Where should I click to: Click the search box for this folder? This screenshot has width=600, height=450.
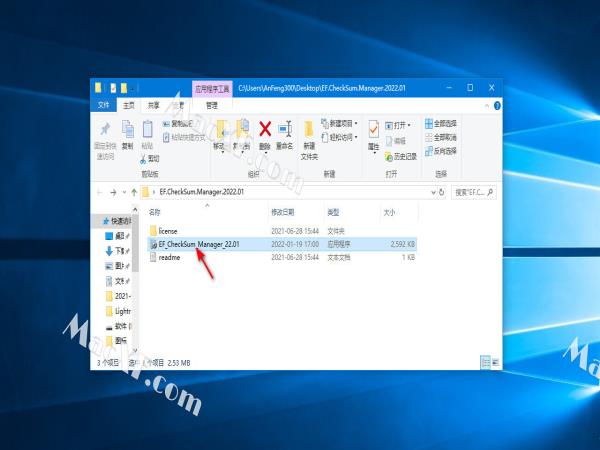click(476, 191)
